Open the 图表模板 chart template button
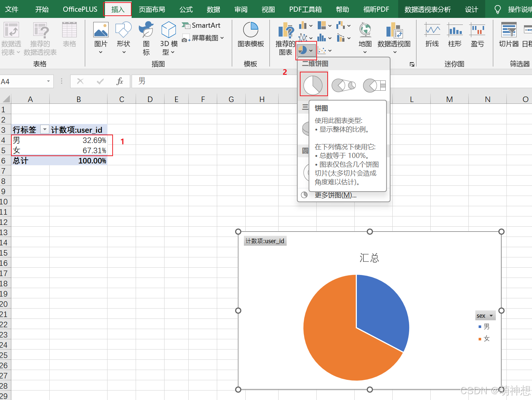 pyautogui.click(x=250, y=35)
